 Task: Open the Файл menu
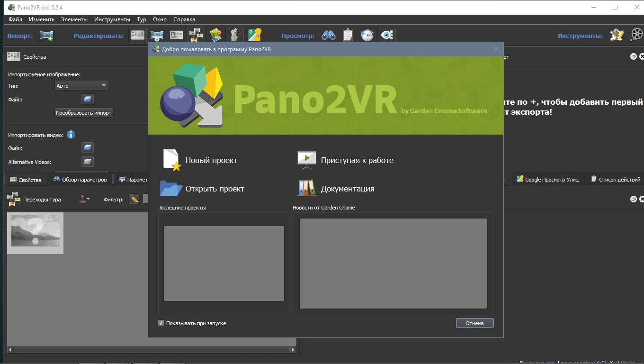(x=15, y=19)
